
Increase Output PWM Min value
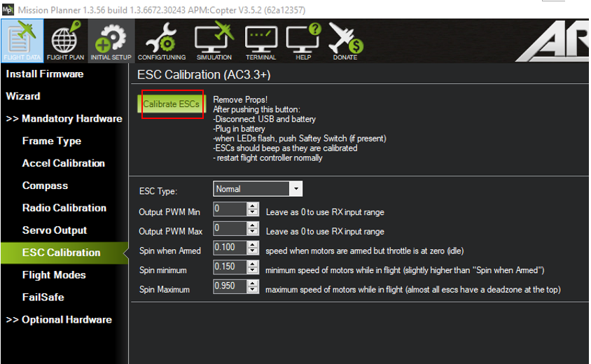(253, 205)
